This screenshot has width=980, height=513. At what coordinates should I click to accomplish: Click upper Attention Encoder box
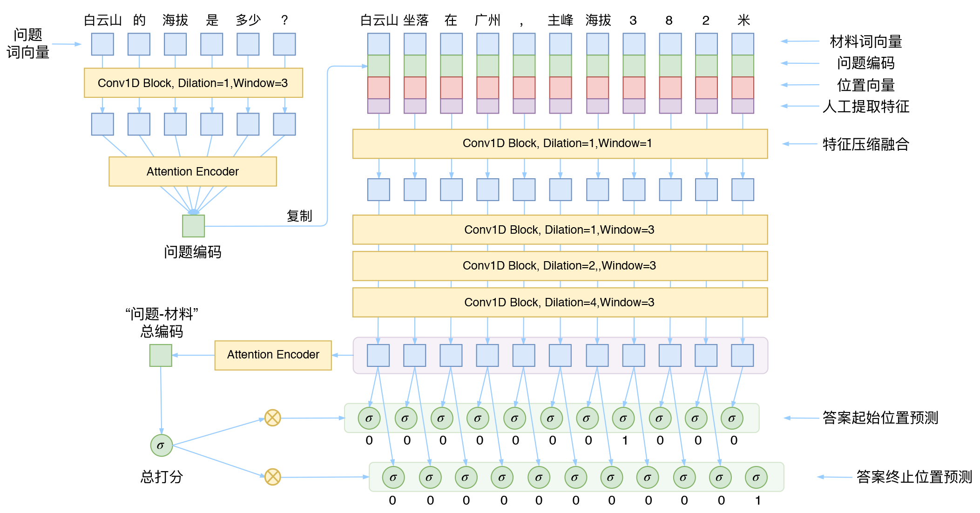coord(192,171)
